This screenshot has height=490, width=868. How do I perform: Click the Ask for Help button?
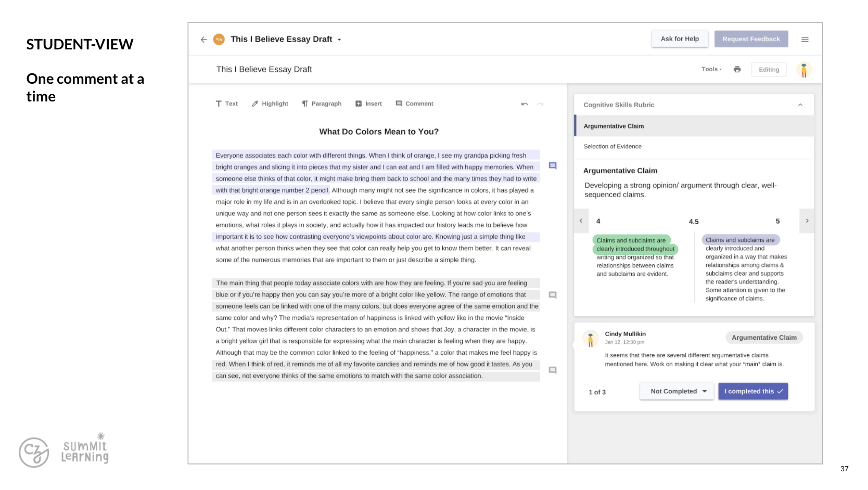(x=680, y=39)
